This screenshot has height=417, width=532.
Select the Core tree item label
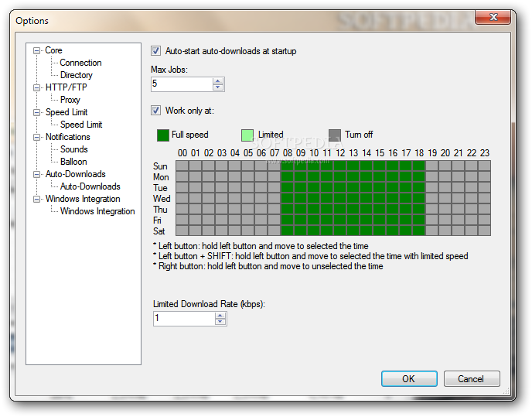[53, 50]
